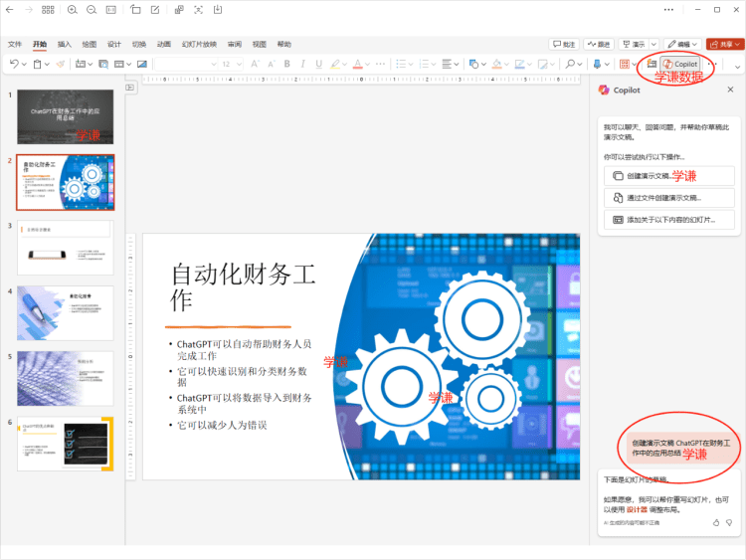Image resolution: width=746 pixels, height=560 pixels.
Task: Open the grid apps view icon
Action: [x=48, y=10]
